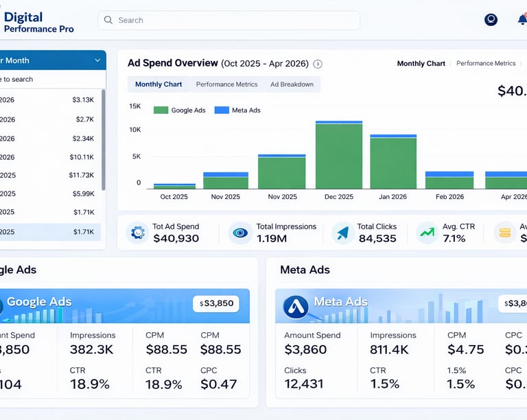Open the Ad Breakdown pill tab
Viewport: 527px width, 420px height.
tap(292, 84)
